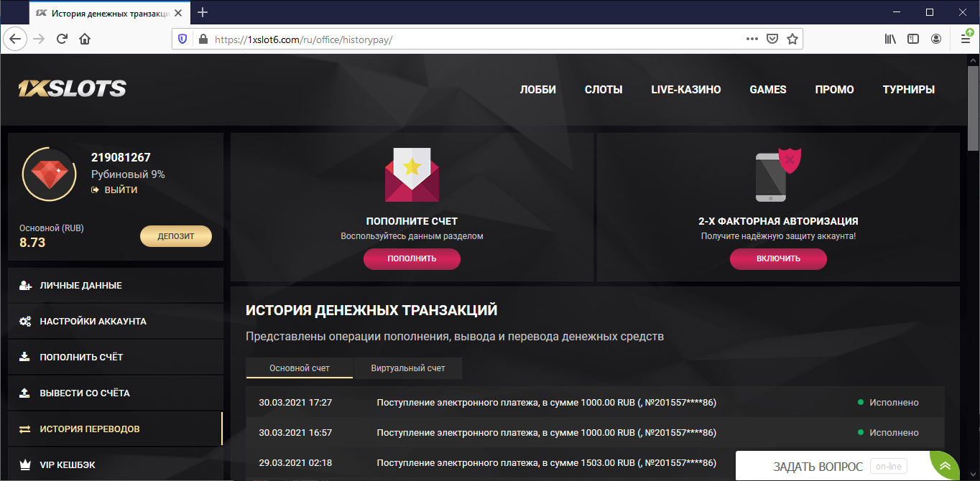This screenshot has height=481, width=980.
Task: Bookmark this page with the star icon
Action: [792, 39]
